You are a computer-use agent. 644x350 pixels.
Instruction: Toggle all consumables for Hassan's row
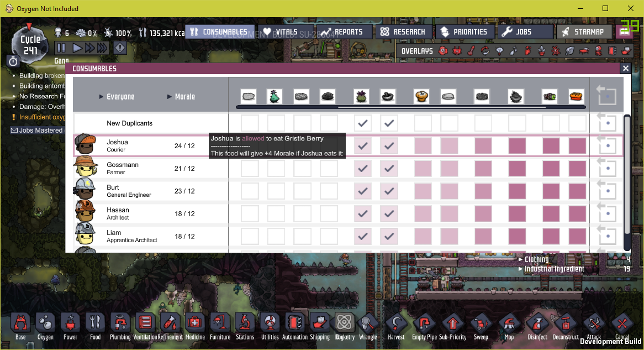[608, 213]
